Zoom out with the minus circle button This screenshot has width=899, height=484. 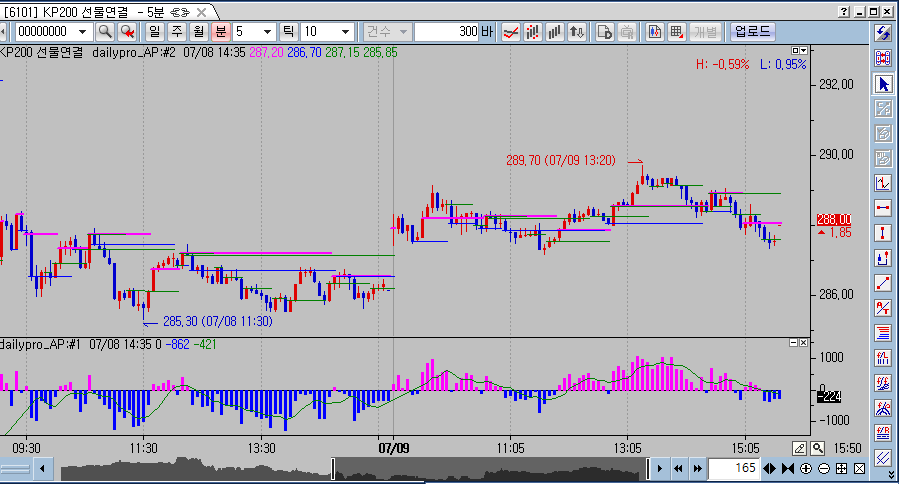(824, 469)
